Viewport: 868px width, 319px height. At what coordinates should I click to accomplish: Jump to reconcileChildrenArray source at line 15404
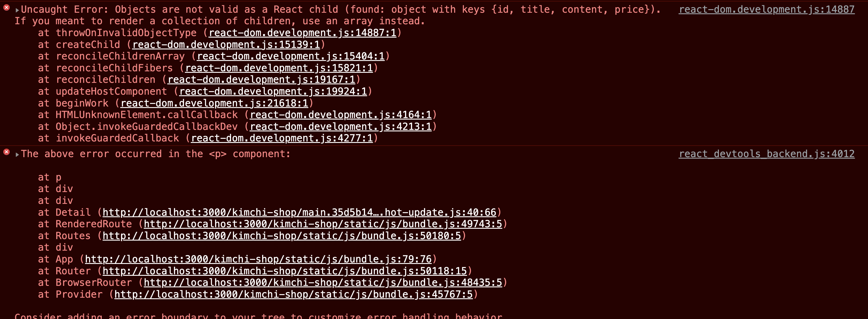click(291, 56)
